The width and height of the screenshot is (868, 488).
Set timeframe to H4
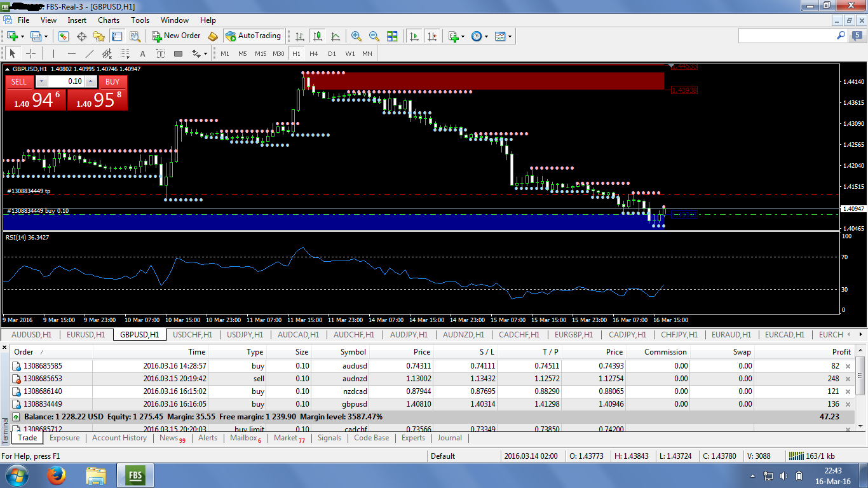pyautogui.click(x=313, y=53)
